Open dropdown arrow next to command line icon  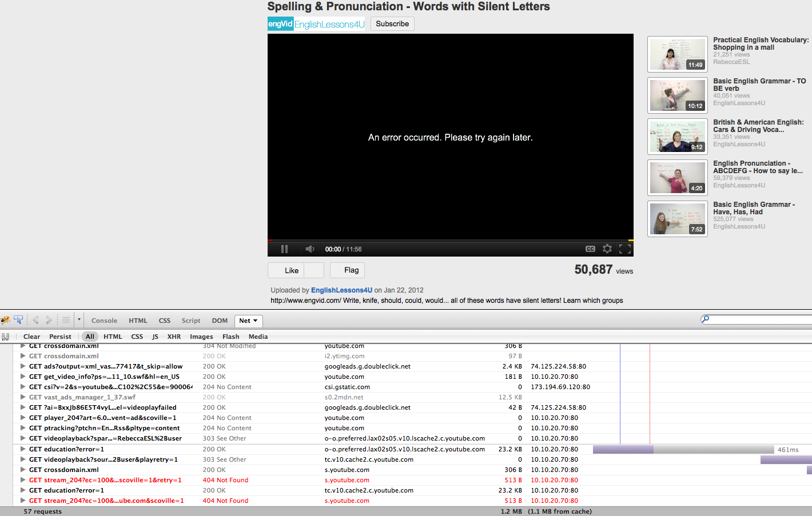pyautogui.click(x=79, y=320)
